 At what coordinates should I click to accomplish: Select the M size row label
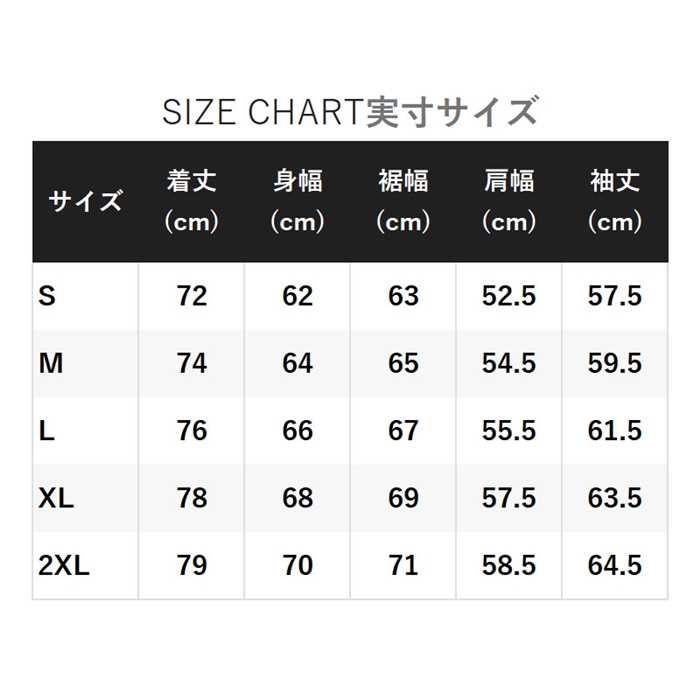[51, 363]
